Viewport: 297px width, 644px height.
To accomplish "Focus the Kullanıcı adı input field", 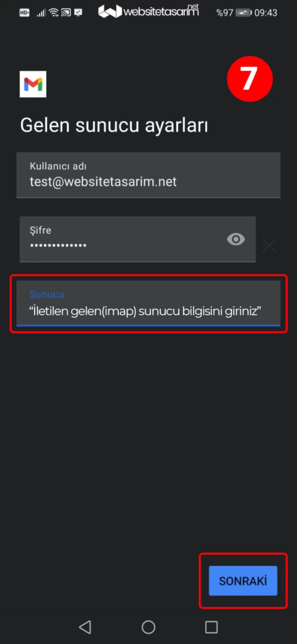I will pos(148,175).
